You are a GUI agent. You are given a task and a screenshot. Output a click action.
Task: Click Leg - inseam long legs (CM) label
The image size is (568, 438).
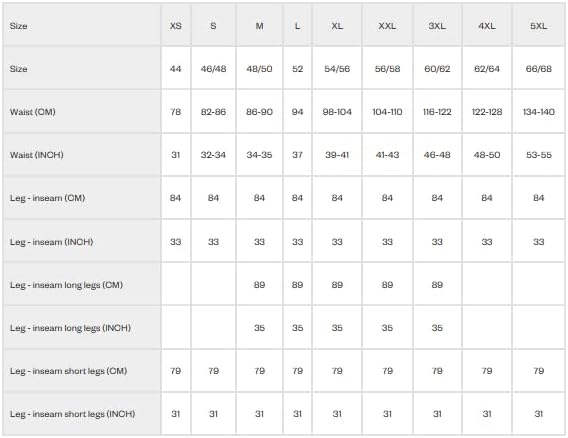click(x=66, y=285)
